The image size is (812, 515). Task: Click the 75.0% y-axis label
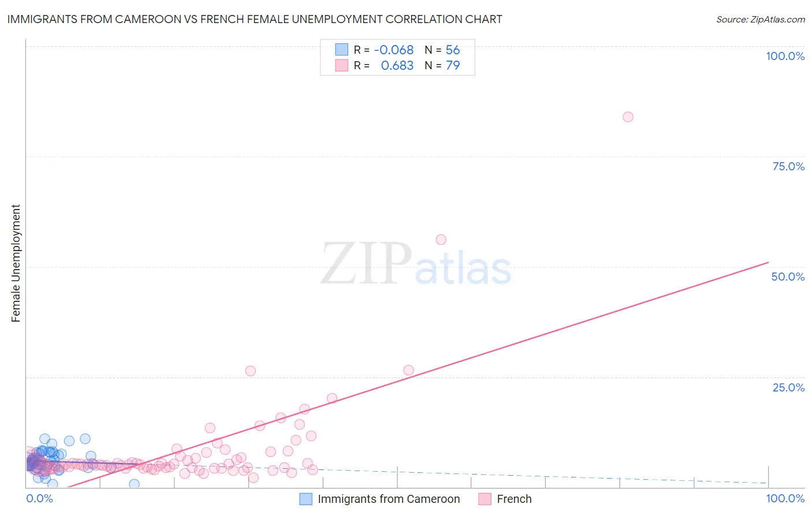(788, 166)
